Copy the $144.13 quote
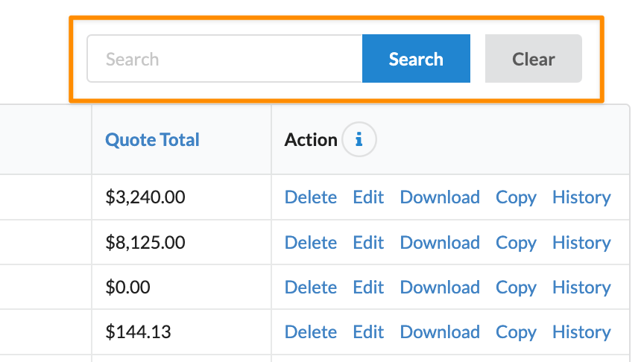 [516, 332]
